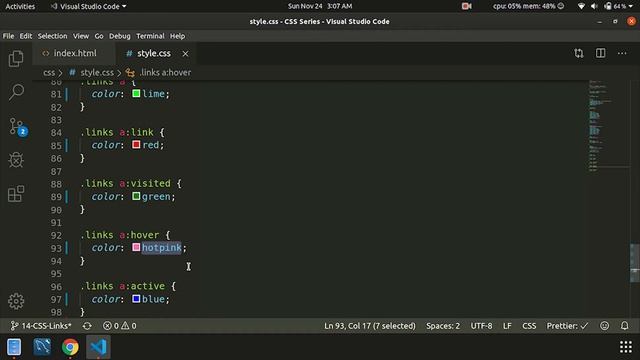Open Source Control view with 2 badge
The width and height of the screenshot is (640, 360).
click(17, 127)
